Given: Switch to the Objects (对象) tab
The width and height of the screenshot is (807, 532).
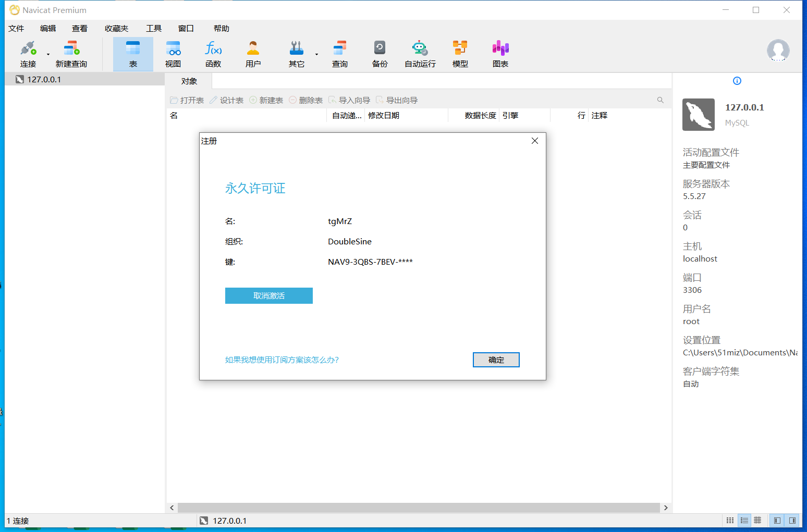Looking at the screenshot, I should click(189, 81).
